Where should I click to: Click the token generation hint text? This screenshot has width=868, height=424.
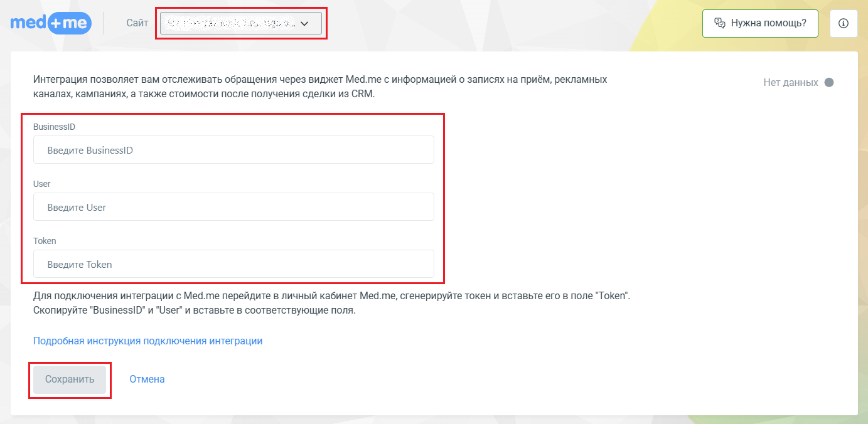[331, 302]
